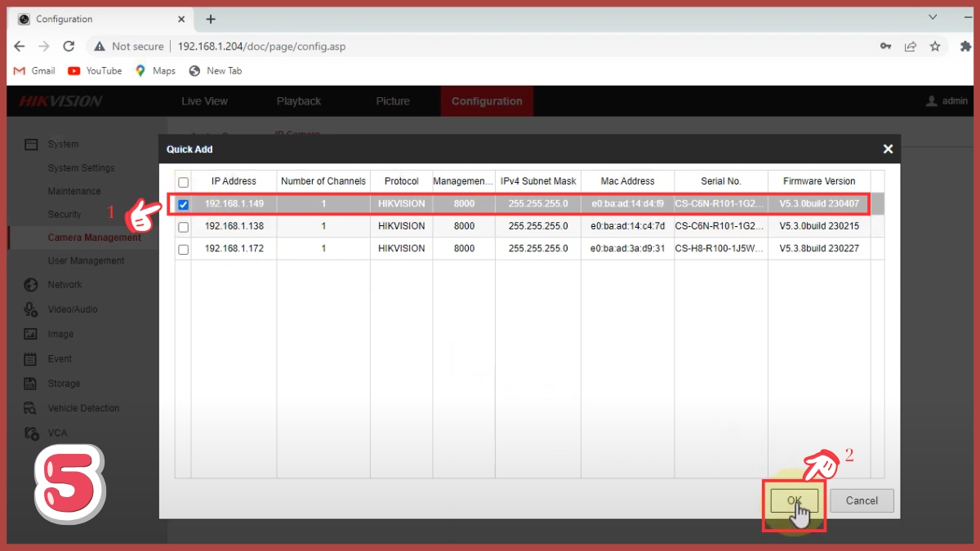Click firmware V5.3.0build 230215 cell
The image size is (980, 551).
coord(819,226)
